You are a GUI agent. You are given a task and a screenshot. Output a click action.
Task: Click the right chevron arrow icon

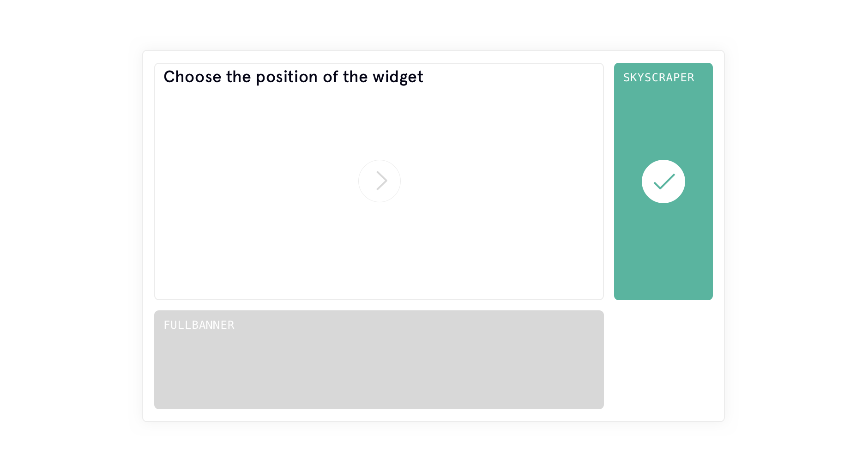coord(381,181)
